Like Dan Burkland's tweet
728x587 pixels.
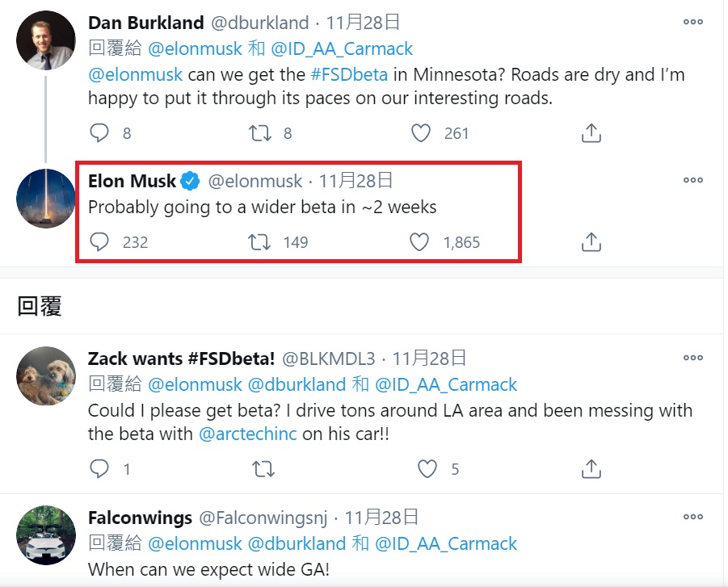tap(421, 133)
